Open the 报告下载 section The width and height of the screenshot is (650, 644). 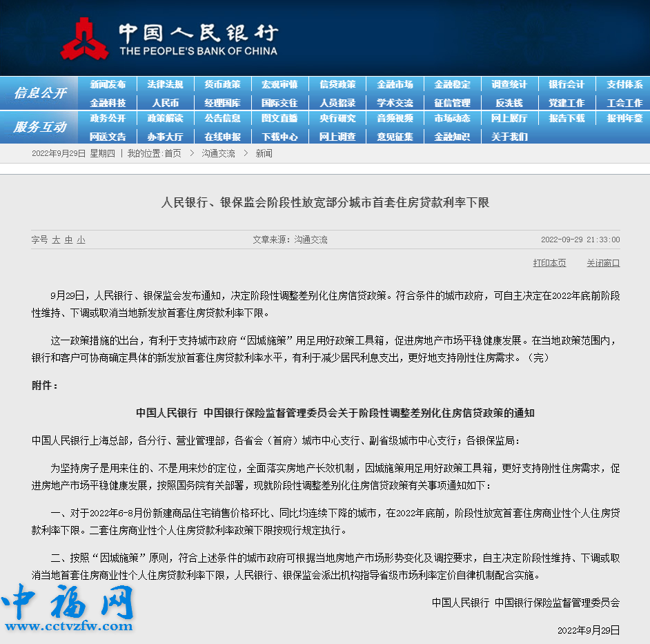(x=567, y=118)
